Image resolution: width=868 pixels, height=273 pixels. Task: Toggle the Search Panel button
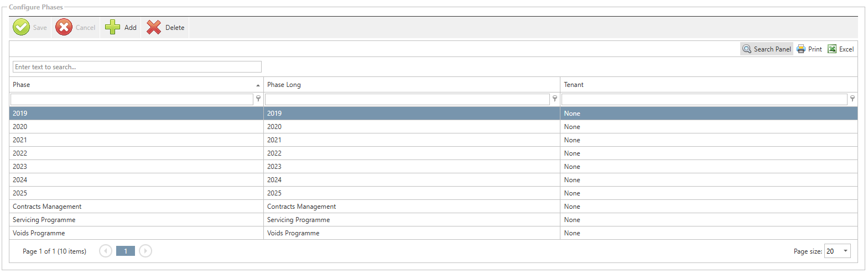coord(767,49)
